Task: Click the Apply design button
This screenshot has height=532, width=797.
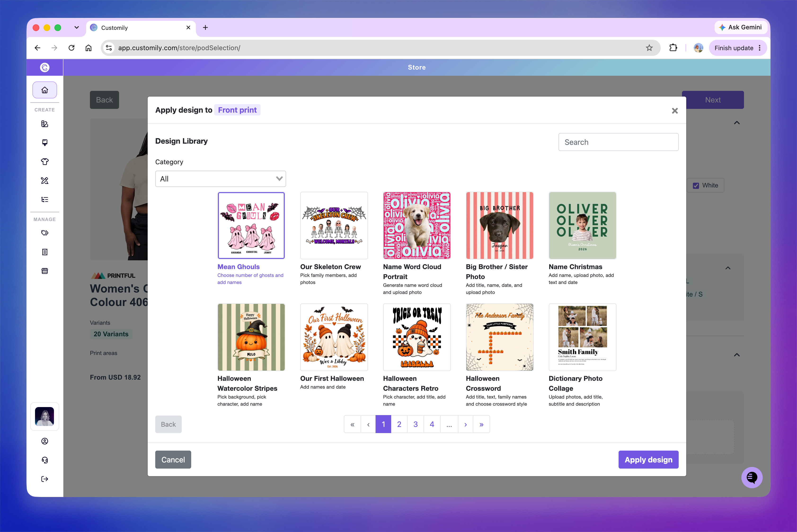Action: point(648,460)
